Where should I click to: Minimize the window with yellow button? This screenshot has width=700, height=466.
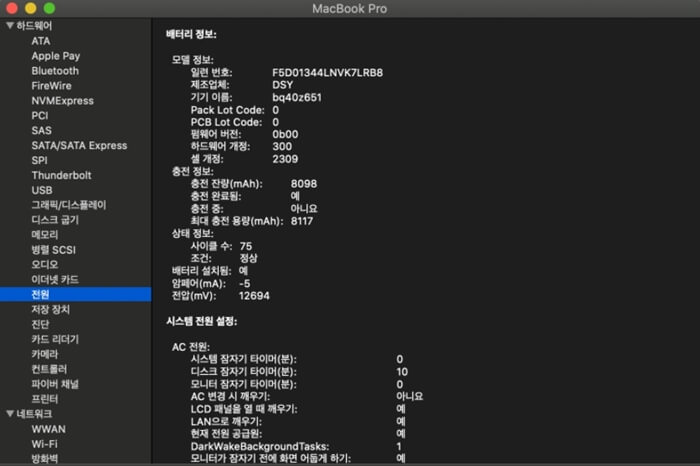(30, 8)
